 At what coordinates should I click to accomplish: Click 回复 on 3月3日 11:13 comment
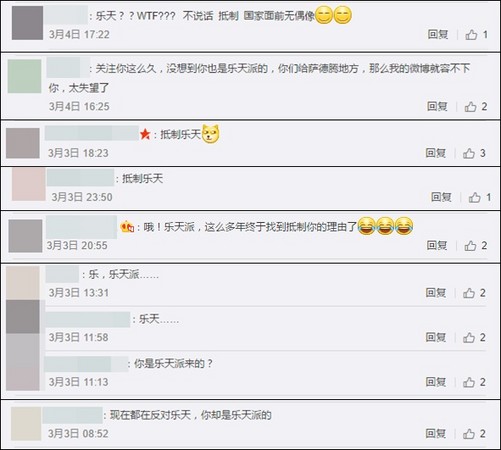(x=436, y=382)
